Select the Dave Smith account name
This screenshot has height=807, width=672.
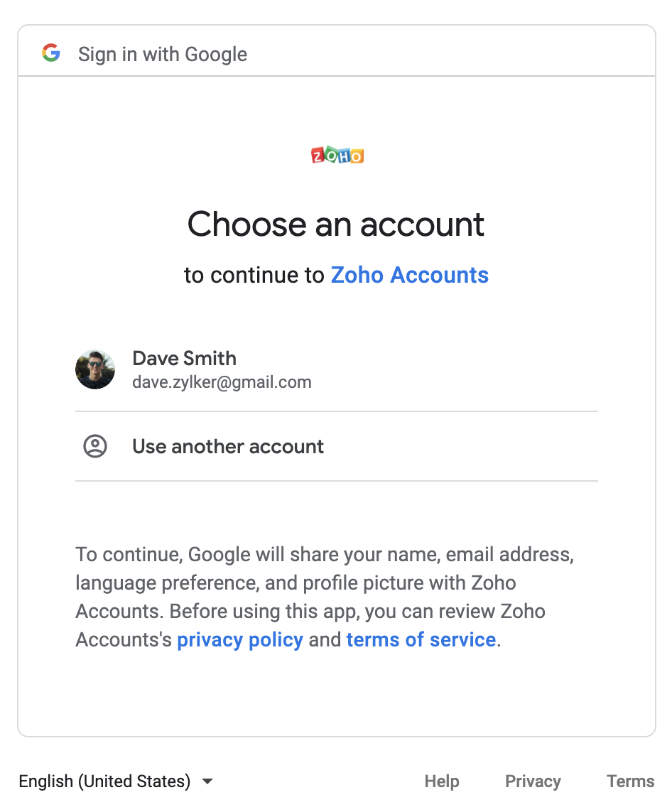[x=185, y=359]
